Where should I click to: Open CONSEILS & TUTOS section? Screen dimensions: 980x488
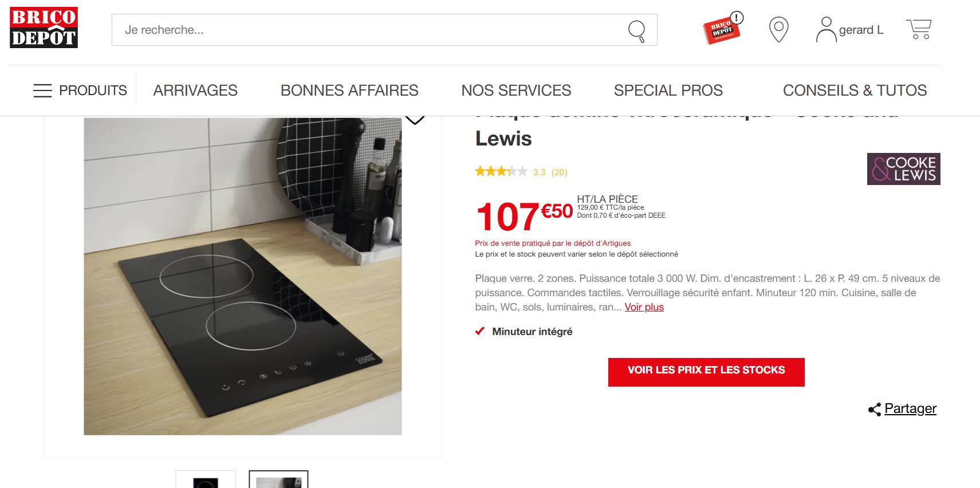tap(855, 90)
